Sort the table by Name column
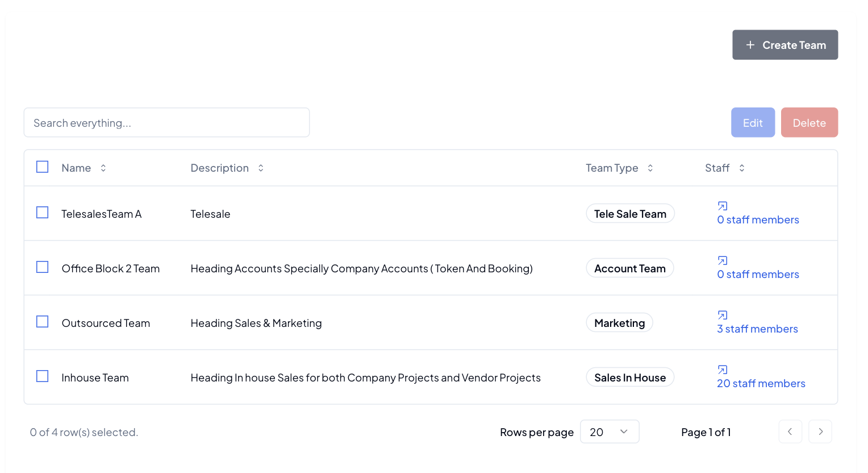Image resolution: width=868 pixels, height=473 pixels. pos(103,168)
